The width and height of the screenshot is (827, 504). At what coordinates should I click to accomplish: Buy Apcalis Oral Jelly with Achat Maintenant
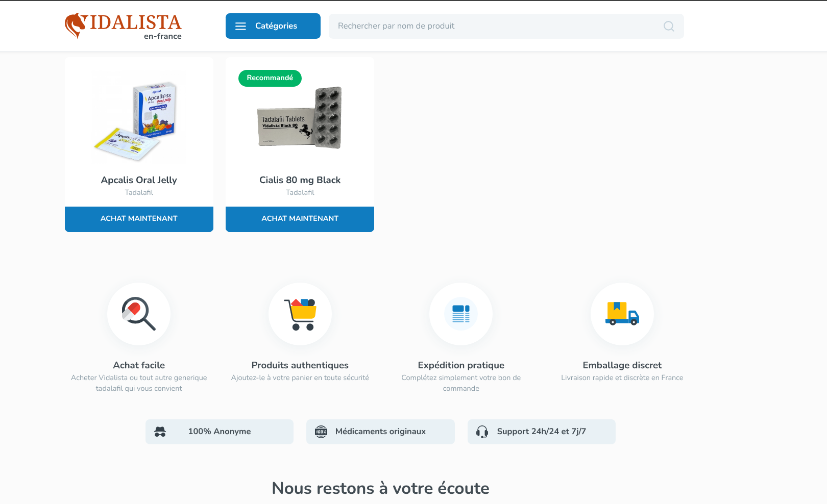139,219
